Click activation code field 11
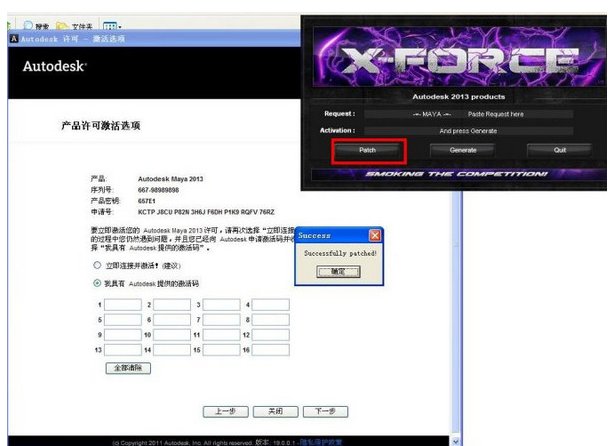 coord(221,335)
